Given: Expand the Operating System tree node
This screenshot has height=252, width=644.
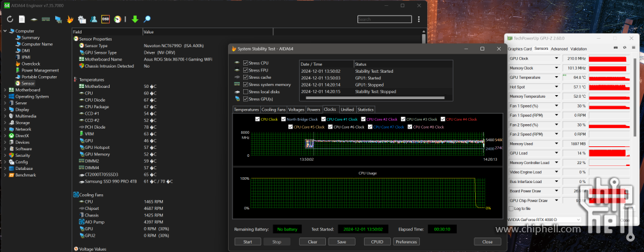Looking at the screenshot, I should pos(5,96).
